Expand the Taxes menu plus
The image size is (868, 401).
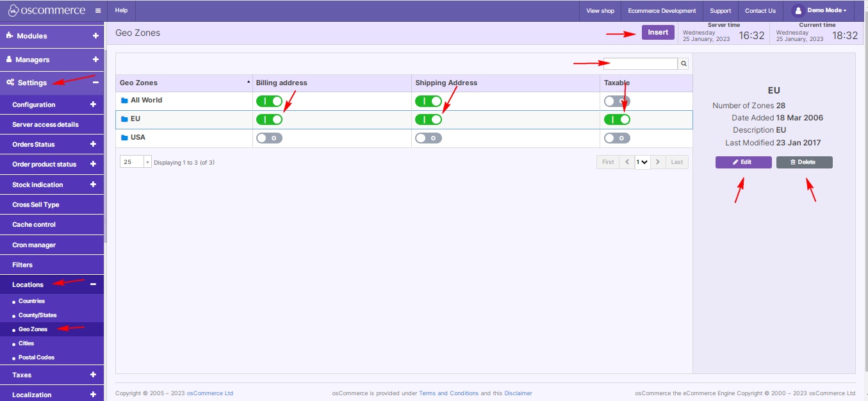93,375
